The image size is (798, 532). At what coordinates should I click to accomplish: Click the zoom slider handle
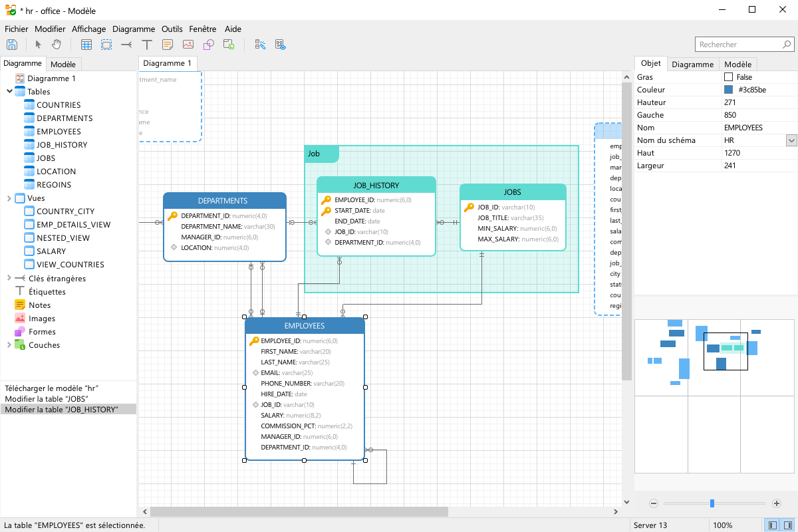point(712,503)
